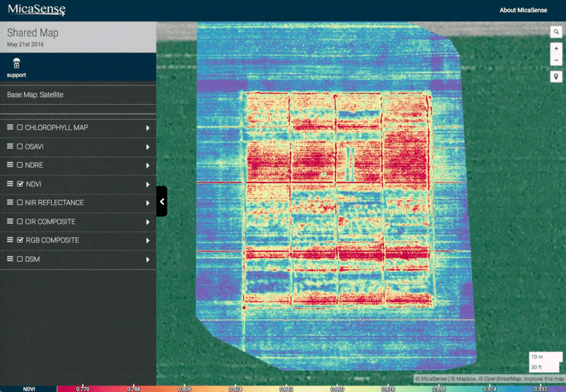Select the CIR COMPOSITE layer label
Viewport: 566px width, 392px height.
(50, 221)
